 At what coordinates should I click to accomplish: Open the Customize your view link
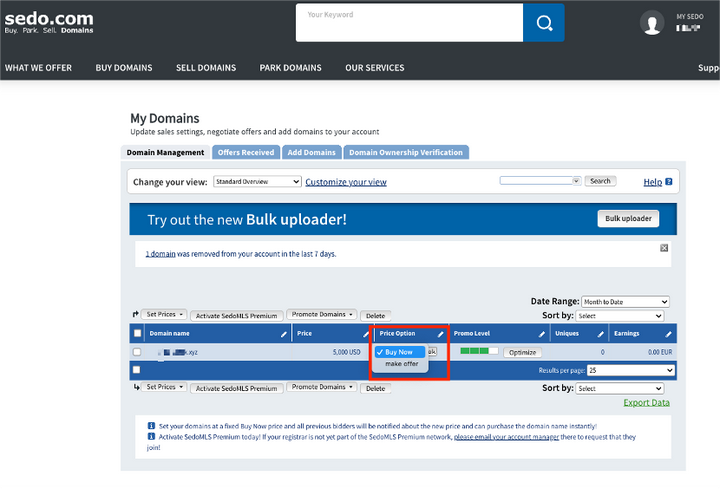pyautogui.click(x=346, y=182)
